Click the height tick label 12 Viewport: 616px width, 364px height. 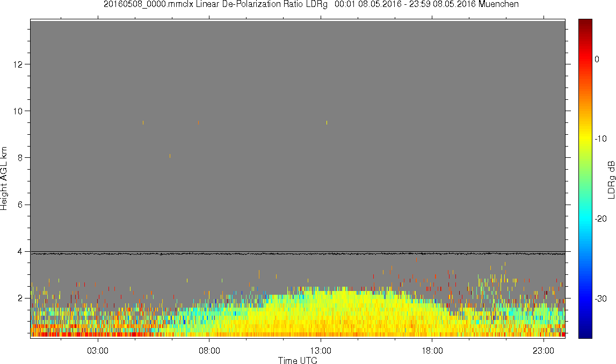click(x=18, y=64)
